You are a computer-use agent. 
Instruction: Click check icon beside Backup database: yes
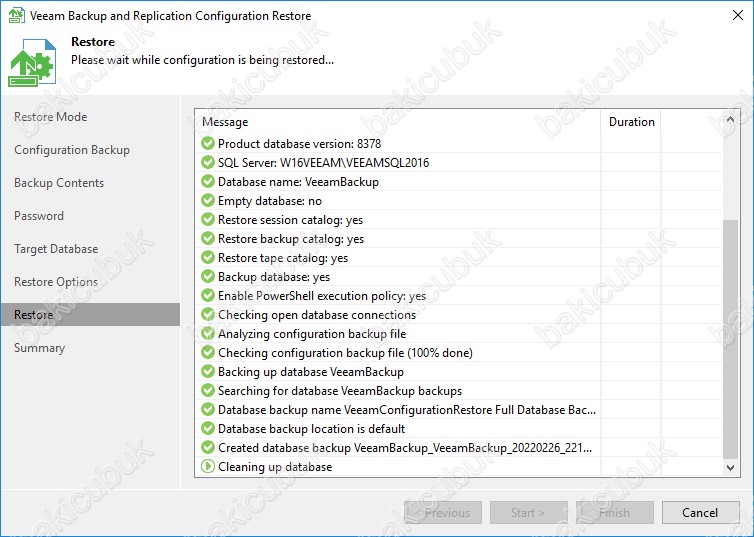(208, 276)
